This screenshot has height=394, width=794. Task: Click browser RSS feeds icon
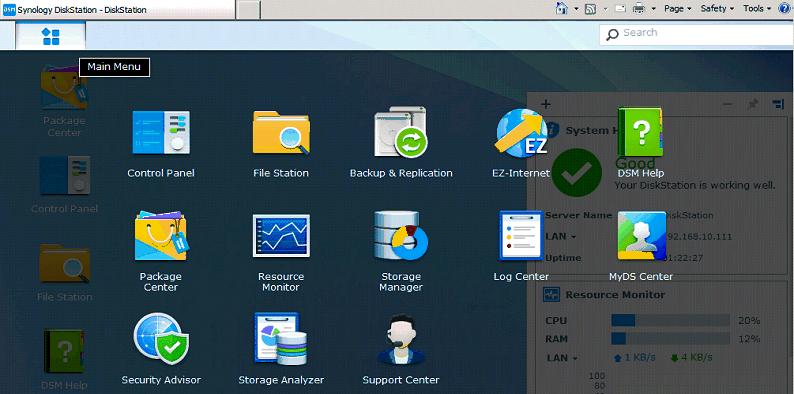(x=590, y=9)
